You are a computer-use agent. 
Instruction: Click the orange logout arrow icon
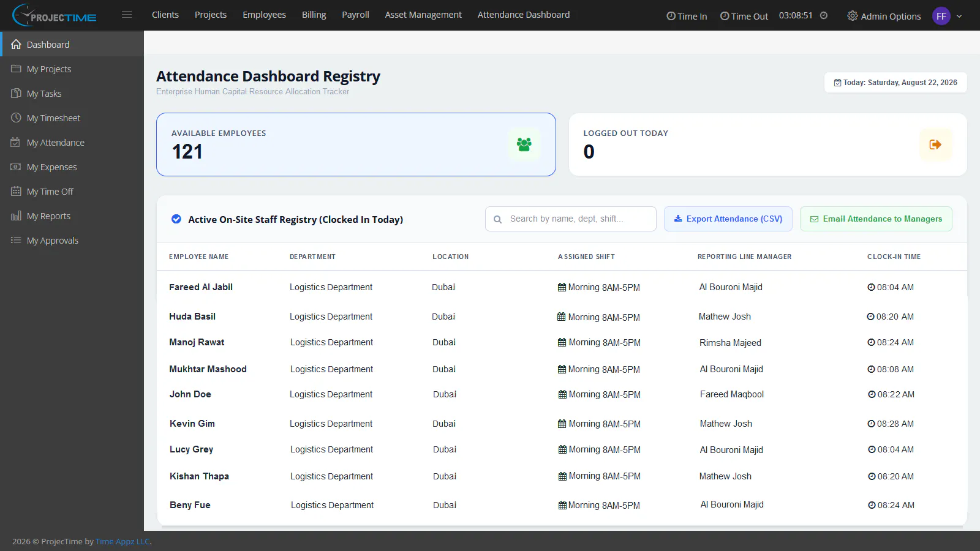click(x=935, y=144)
